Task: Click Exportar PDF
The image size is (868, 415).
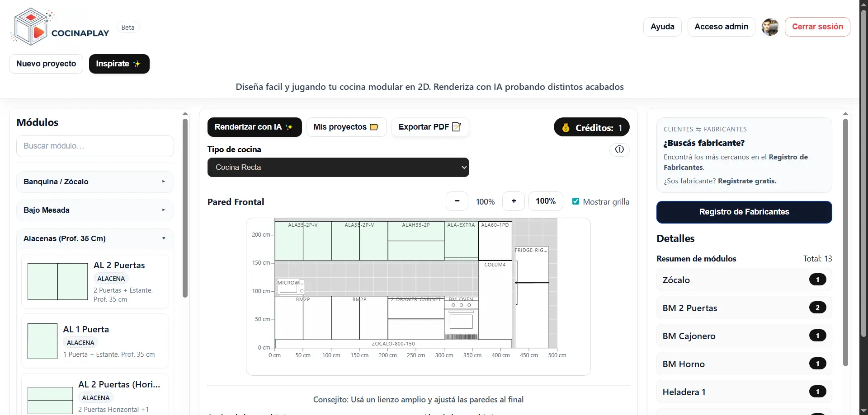Action: (x=429, y=127)
